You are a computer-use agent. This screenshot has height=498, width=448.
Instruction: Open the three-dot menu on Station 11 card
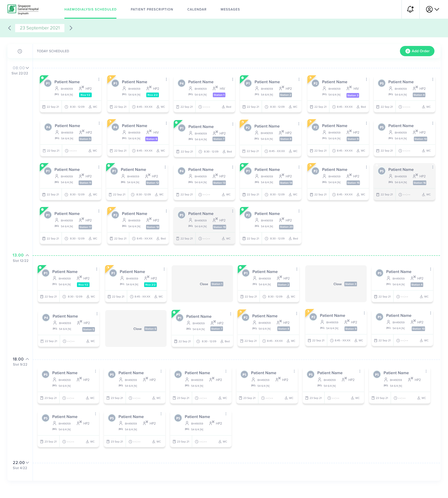(x=99, y=167)
